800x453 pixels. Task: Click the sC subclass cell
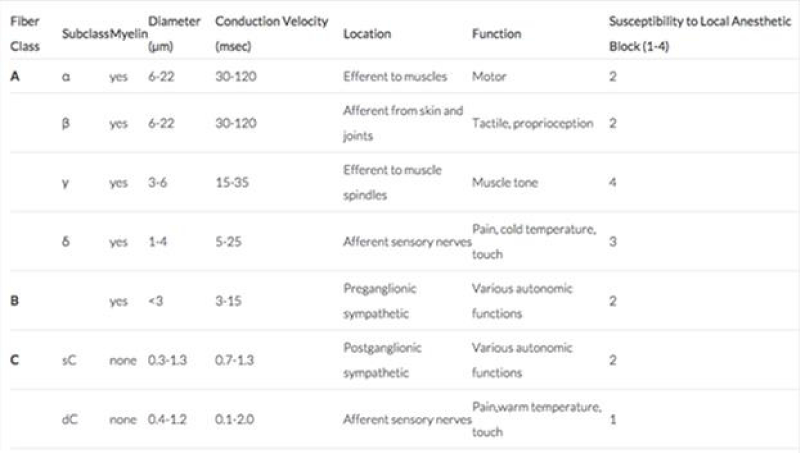69,360
